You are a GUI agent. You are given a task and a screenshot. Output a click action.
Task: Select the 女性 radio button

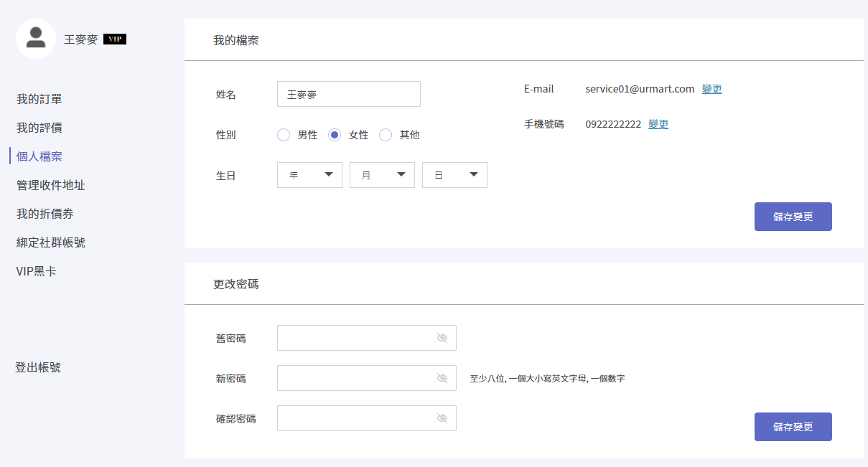[x=335, y=135]
